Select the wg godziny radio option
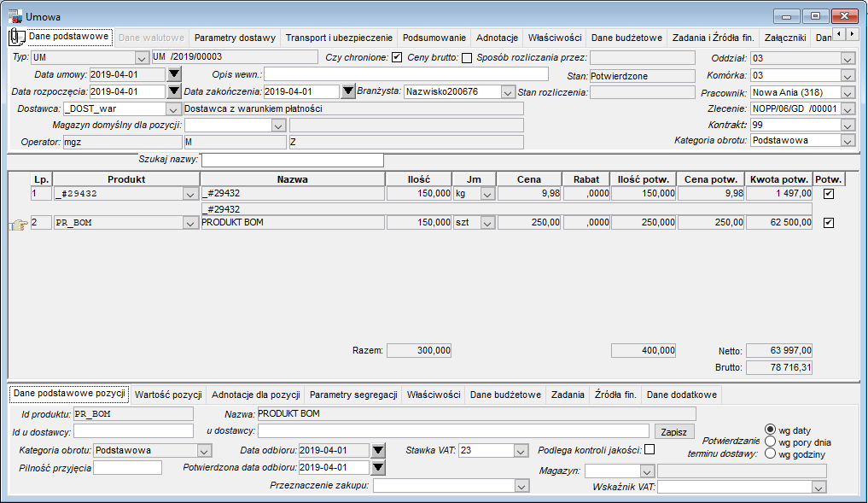Viewport: 868px width, 503px height. tap(770, 453)
